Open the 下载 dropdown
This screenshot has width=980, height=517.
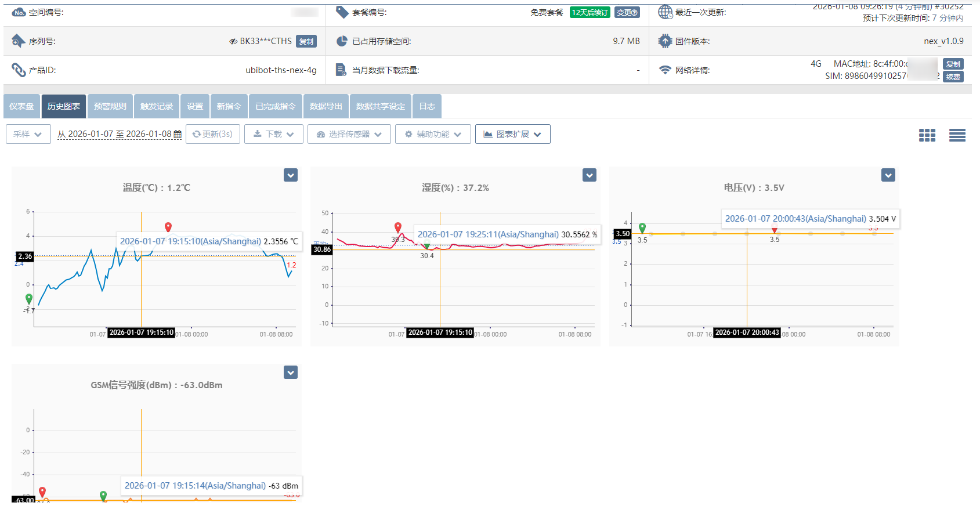coord(273,134)
